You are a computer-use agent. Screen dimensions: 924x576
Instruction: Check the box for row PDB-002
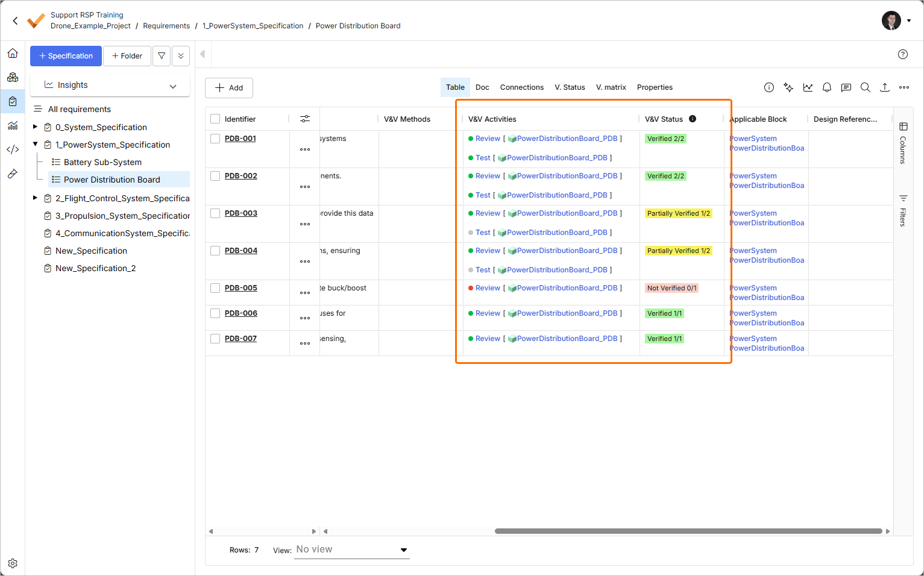tap(215, 176)
